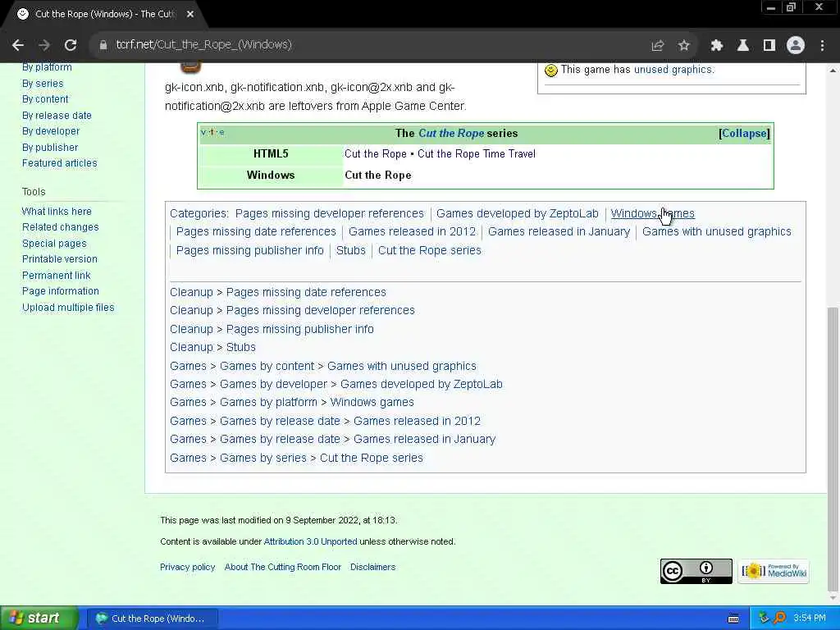Open sidebar By release date link
Viewport: 840px width, 630px height.
click(57, 115)
